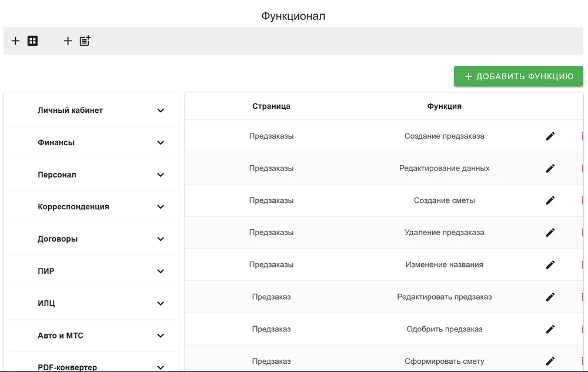Click the first plus icon in the toolbar
588x372 pixels.
[x=15, y=41]
